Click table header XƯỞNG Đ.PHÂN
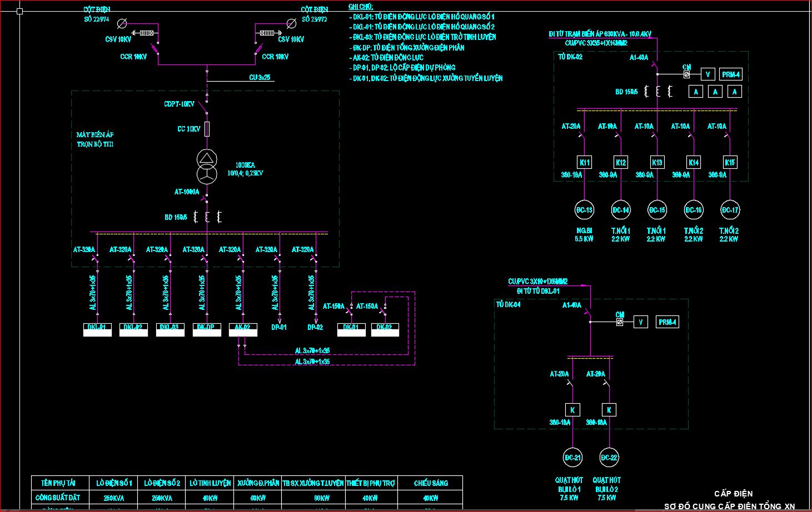812x512 pixels. [258, 483]
